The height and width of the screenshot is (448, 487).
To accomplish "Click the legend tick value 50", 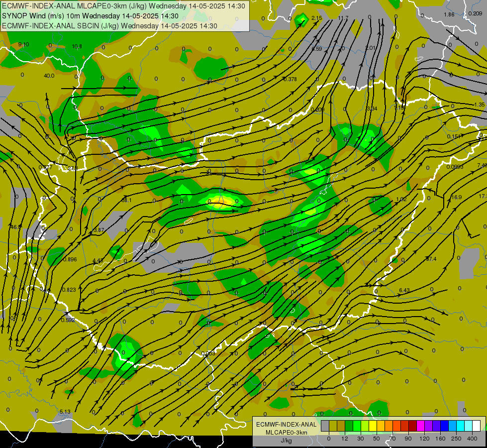I will click(377, 439).
